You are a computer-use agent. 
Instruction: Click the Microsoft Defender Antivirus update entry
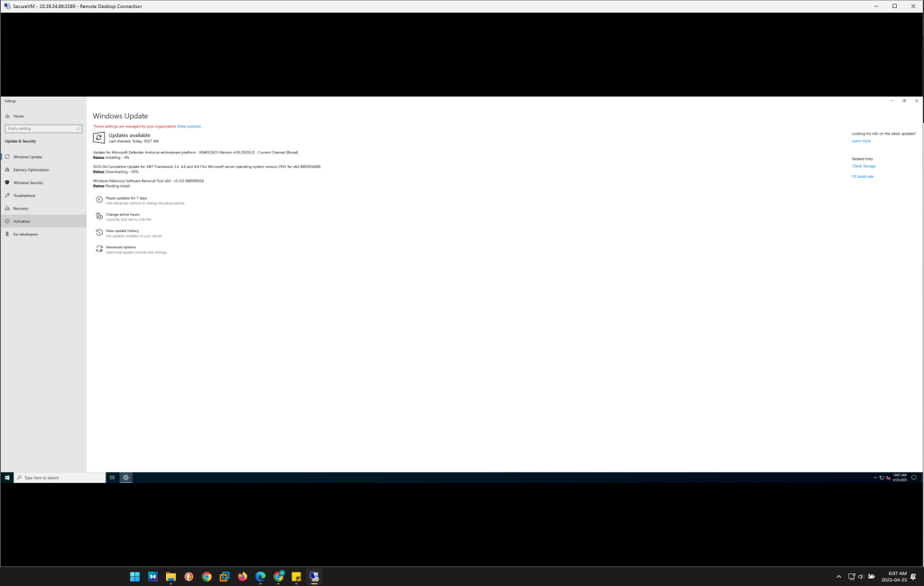coord(196,152)
